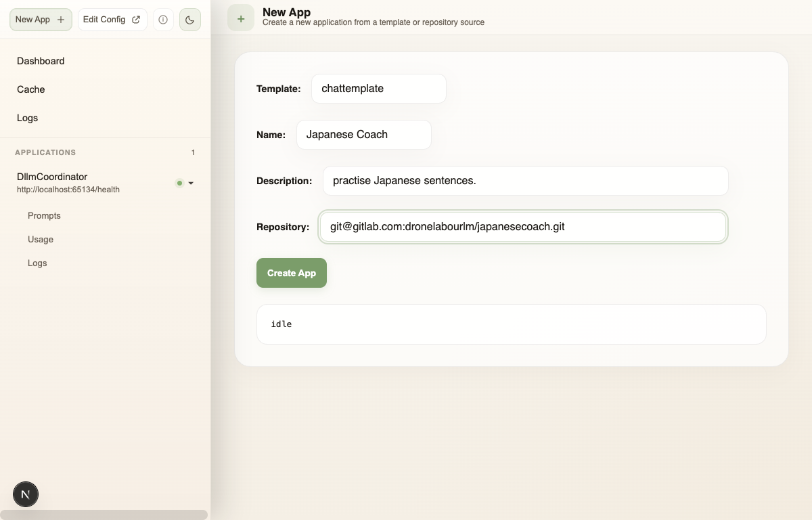Focus the Description field
The width and height of the screenshot is (812, 520).
pyautogui.click(x=526, y=181)
